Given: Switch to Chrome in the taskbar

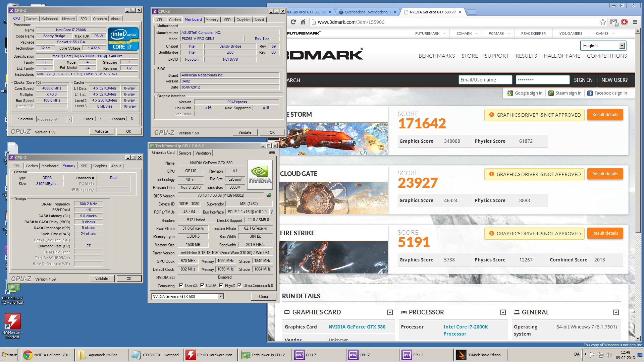Looking at the screenshot, I should coord(48,355).
